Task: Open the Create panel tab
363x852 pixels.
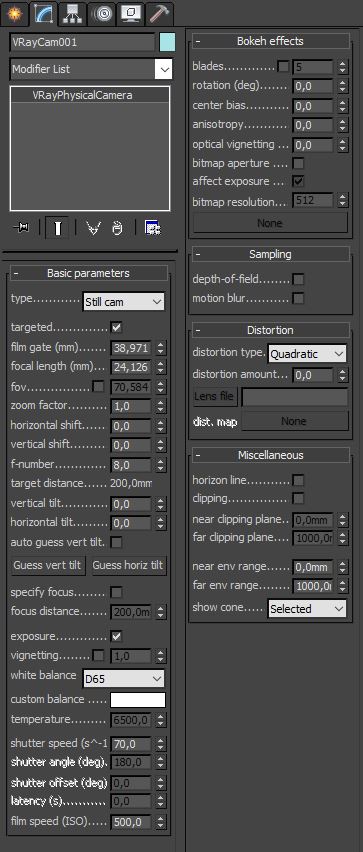Action: point(14,14)
